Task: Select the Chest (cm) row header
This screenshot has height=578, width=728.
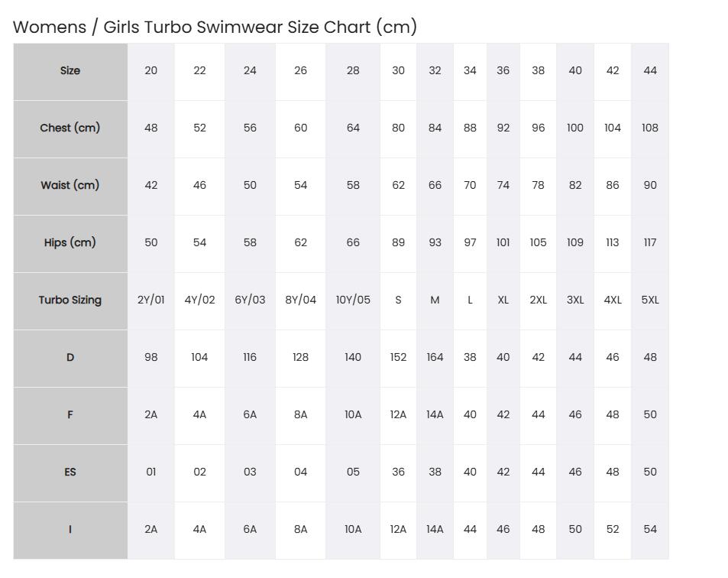Action: 70,128
